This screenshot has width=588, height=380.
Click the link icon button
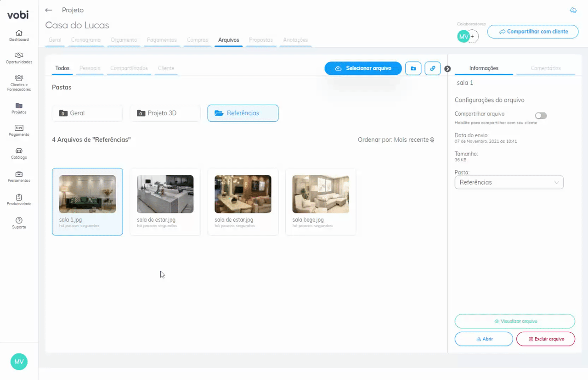433,68
